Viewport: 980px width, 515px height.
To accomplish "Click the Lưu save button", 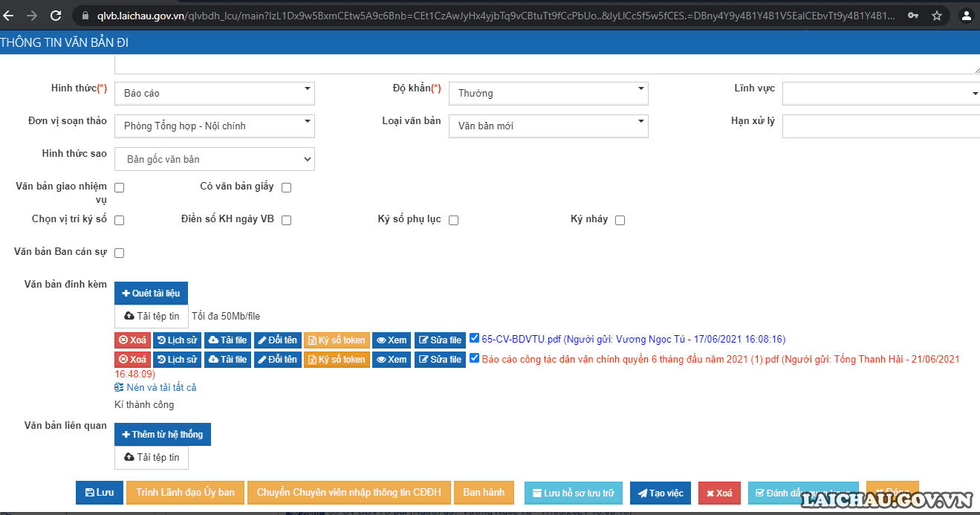I will click(x=100, y=493).
